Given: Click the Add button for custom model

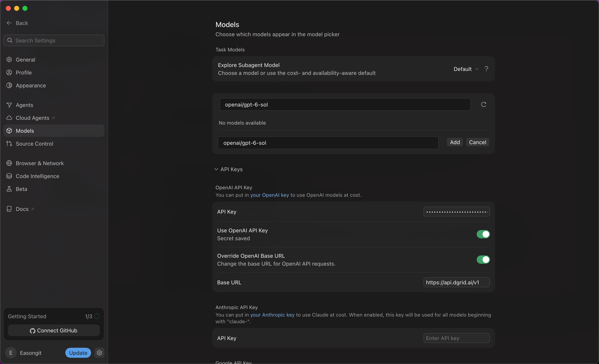Looking at the screenshot, I should pyautogui.click(x=455, y=142).
